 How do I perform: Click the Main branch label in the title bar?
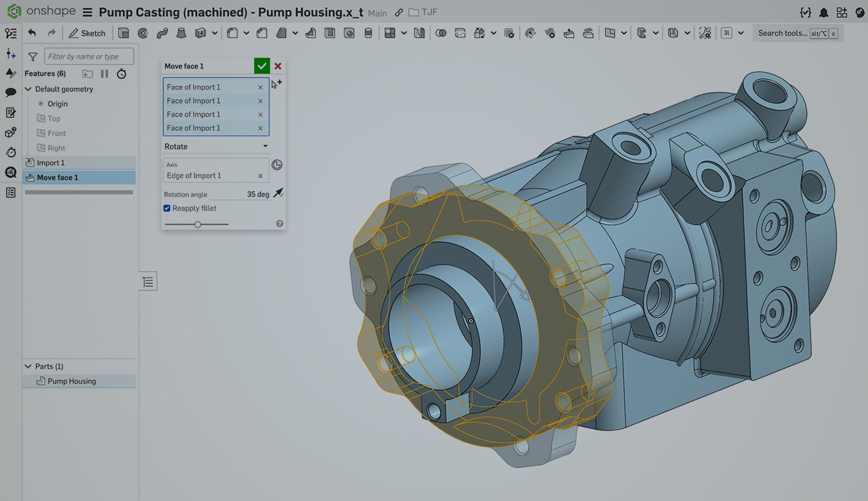point(378,13)
